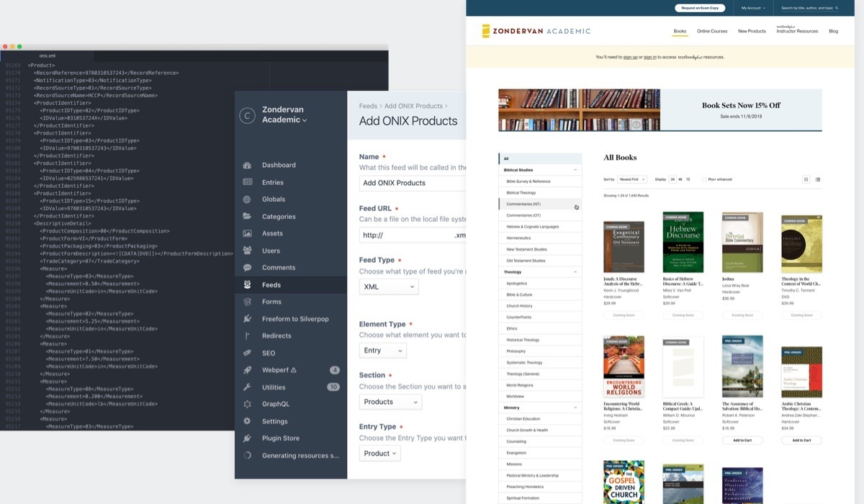
Task: Click the search magnifier icon in header
Action: (837, 8)
